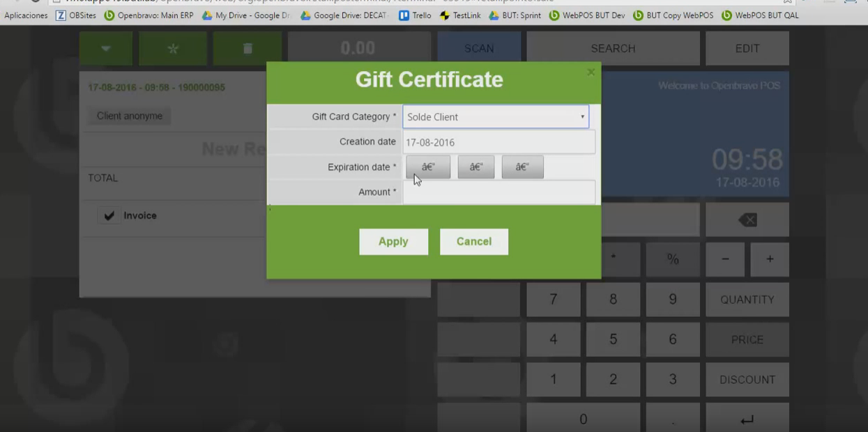
Task: Apply the gift certificate
Action: [393, 242]
